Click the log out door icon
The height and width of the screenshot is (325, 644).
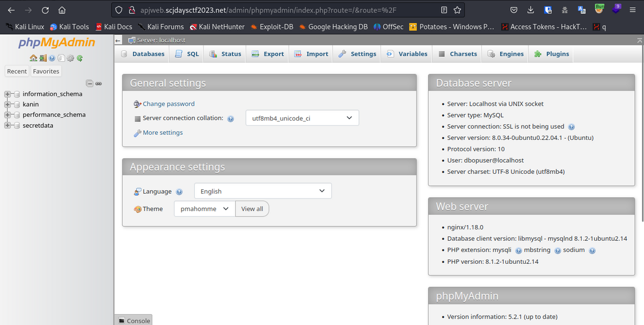pyautogui.click(x=42, y=58)
